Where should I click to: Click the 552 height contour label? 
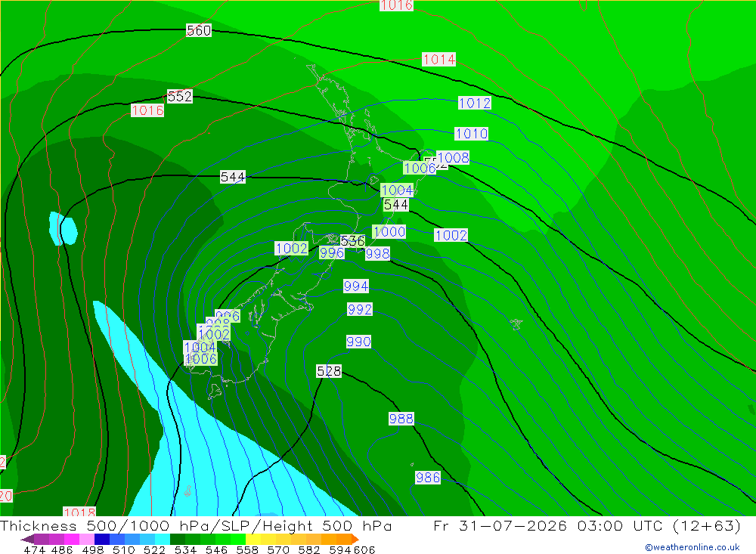click(x=180, y=97)
